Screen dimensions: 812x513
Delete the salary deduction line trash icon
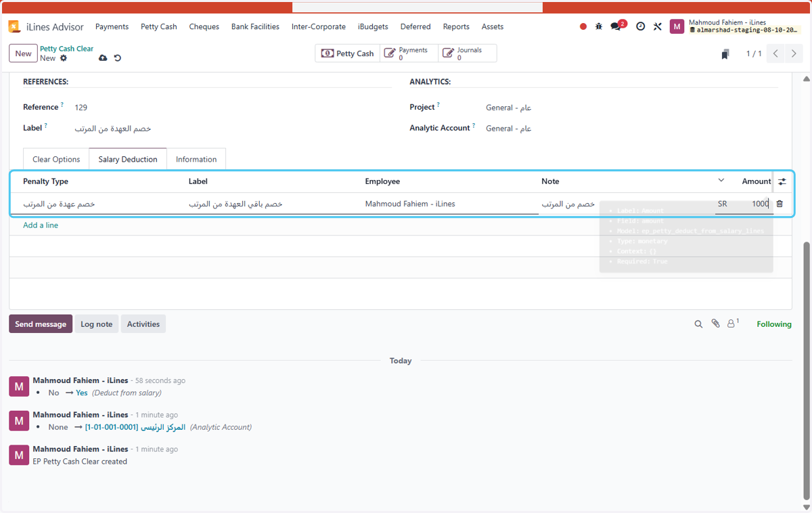(780, 204)
